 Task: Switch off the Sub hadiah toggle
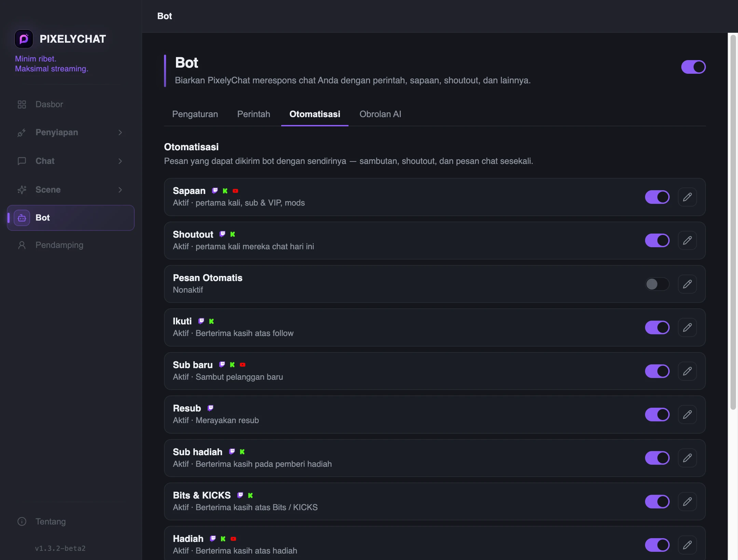tap(657, 458)
